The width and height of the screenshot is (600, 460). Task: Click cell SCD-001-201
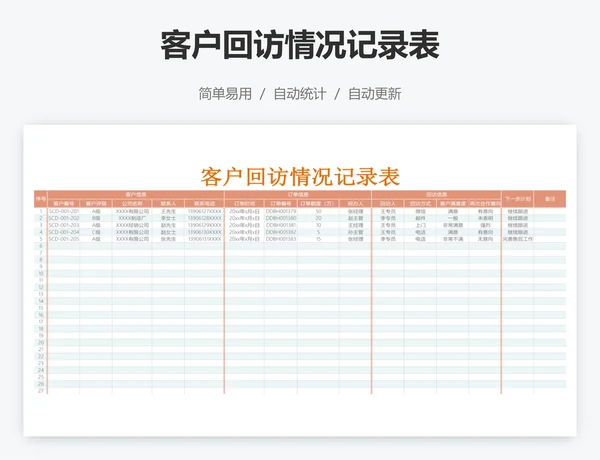[x=64, y=211]
